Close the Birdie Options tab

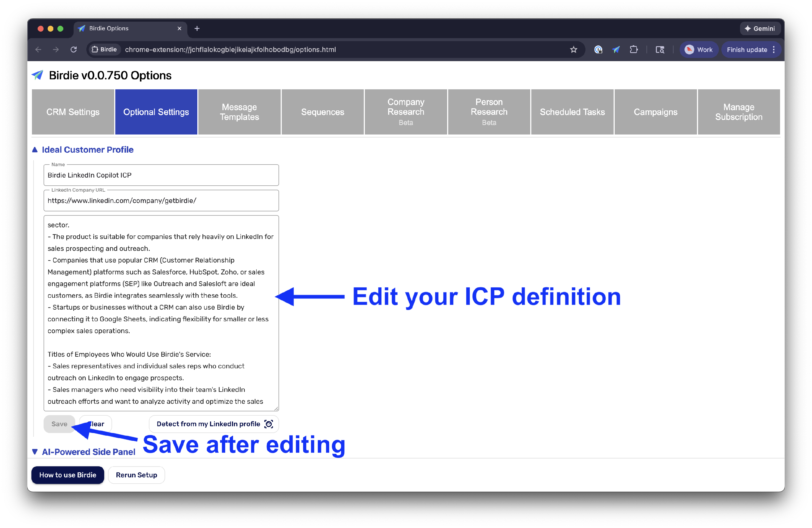tap(179, 29)
